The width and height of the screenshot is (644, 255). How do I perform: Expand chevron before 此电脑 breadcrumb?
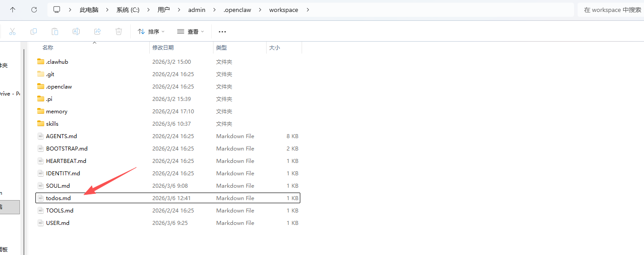tap(70, 10)
